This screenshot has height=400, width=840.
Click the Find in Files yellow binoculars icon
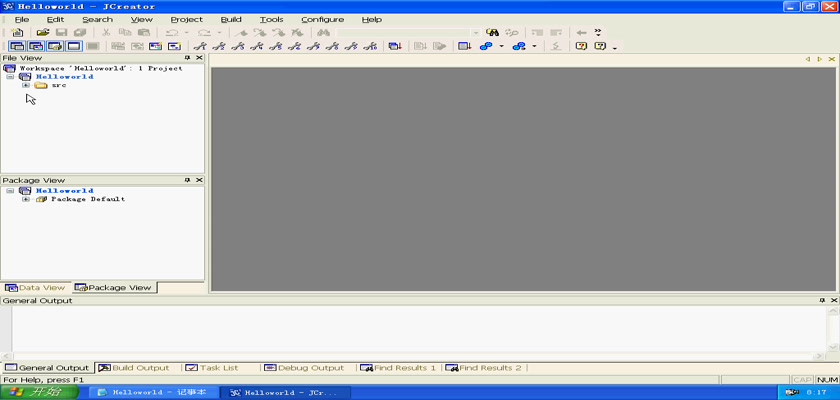(x=492, y=33)
